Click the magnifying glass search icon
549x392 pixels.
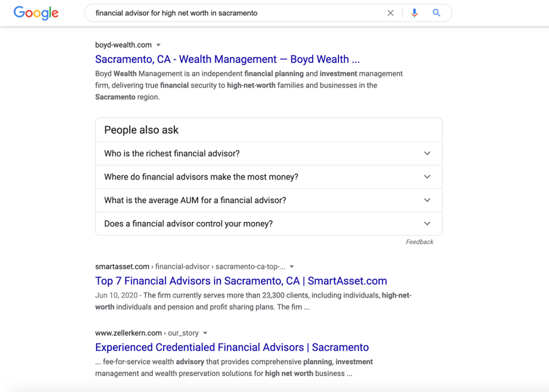[436, 13]
